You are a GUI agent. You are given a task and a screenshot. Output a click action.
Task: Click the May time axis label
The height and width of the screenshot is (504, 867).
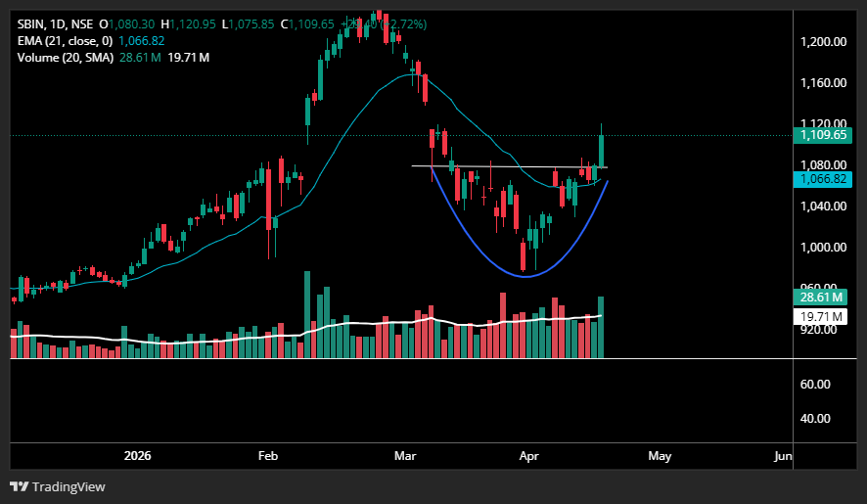click(x=660, y=456)
